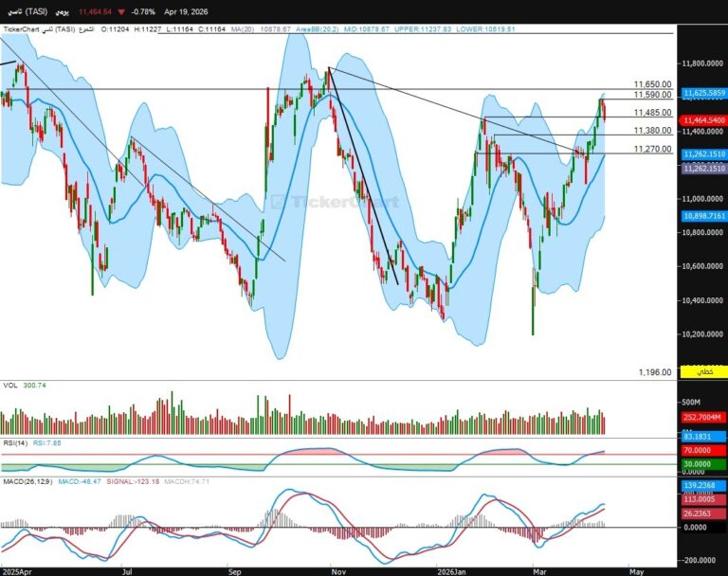The image size is (728, 576).
Task: Click the yellow خطي scale label
Action: tap(704, 372)
